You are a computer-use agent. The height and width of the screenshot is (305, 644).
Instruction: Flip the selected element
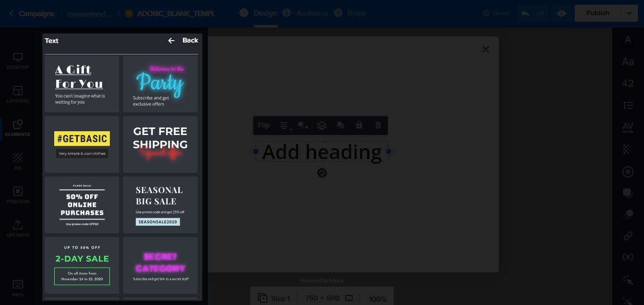[x=264, y=126]
